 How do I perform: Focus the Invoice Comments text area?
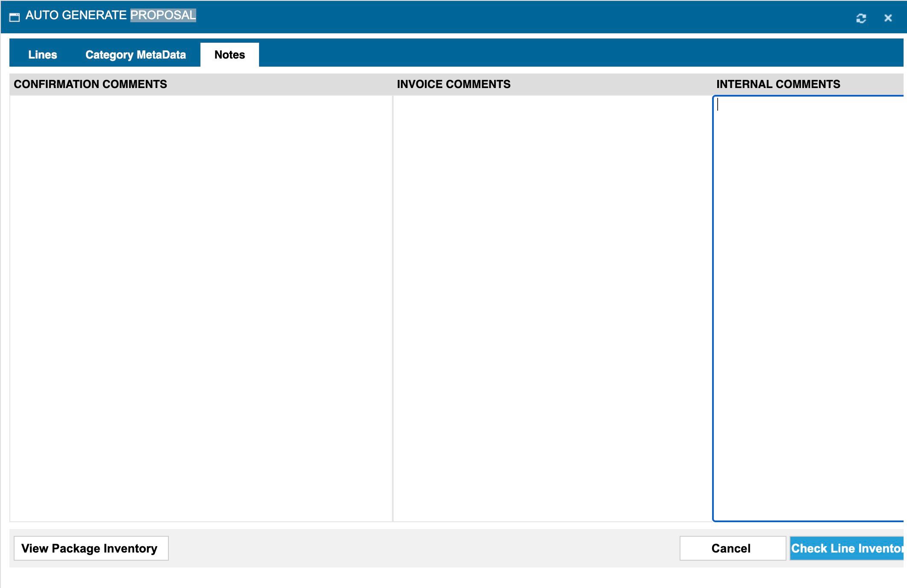[552, 308]
